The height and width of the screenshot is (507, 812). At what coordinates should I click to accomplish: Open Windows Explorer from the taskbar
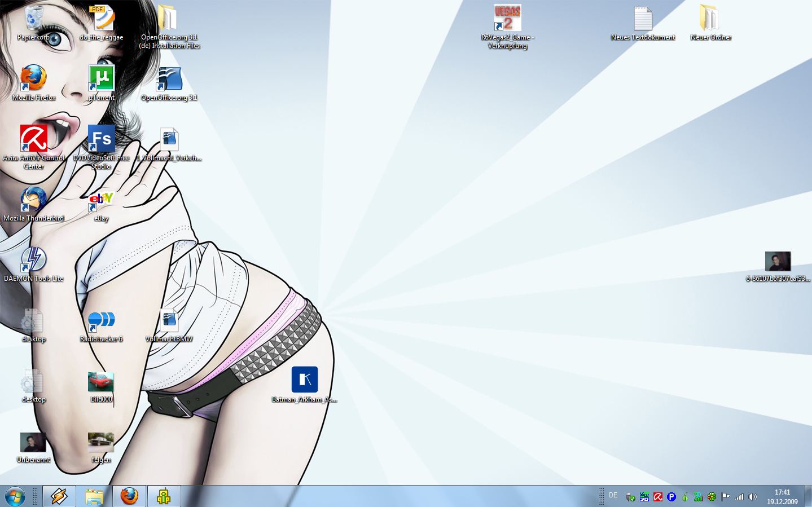[94, 496]
